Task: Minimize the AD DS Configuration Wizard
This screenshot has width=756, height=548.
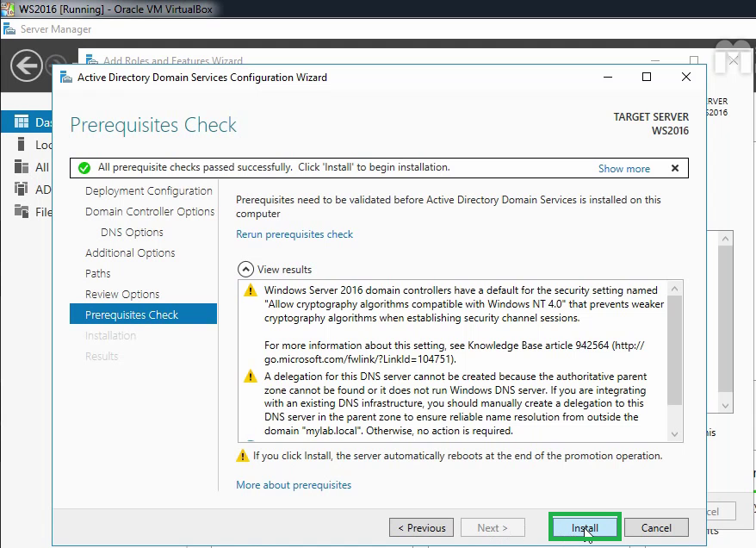Action: point(608,77)
